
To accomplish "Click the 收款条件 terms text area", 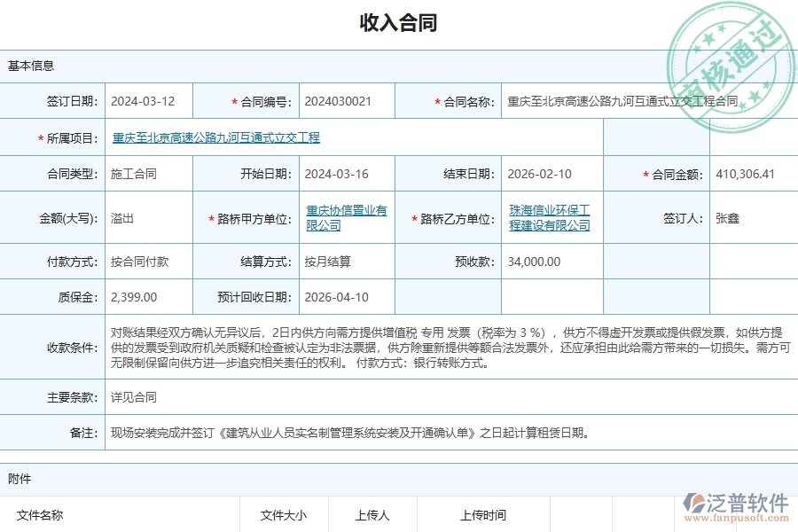I will point(399,348).
